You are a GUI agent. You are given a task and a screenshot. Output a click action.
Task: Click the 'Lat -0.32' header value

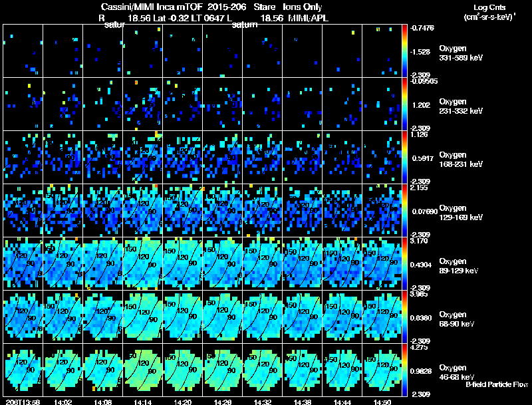(x=172, y=18)
